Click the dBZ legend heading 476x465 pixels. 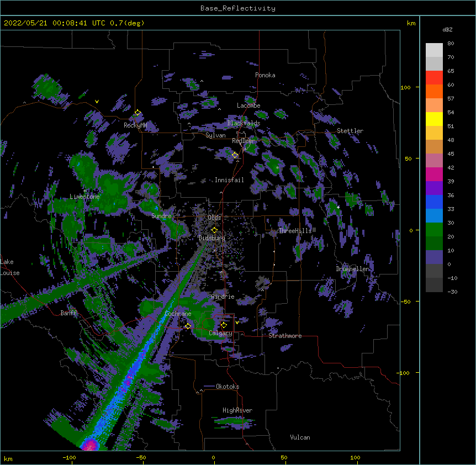(447, 29)
